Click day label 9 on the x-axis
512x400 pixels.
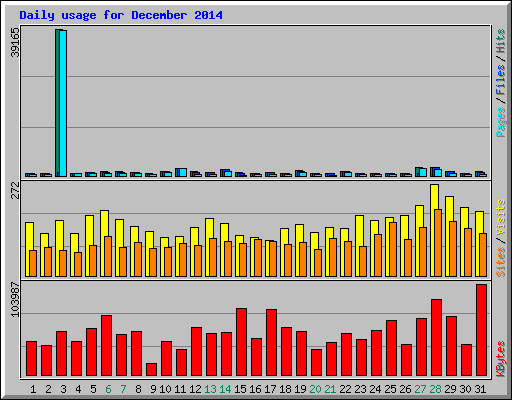coord(153,389)
